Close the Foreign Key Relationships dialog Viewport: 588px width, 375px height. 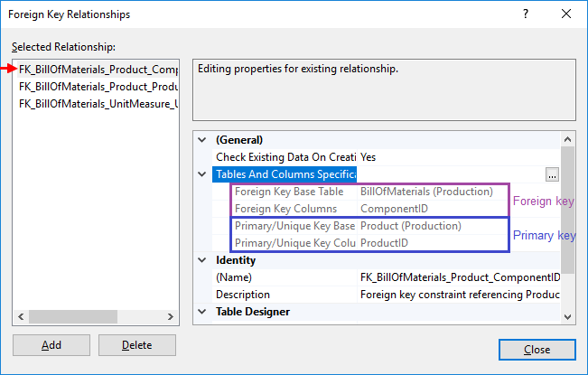point(537,350)
